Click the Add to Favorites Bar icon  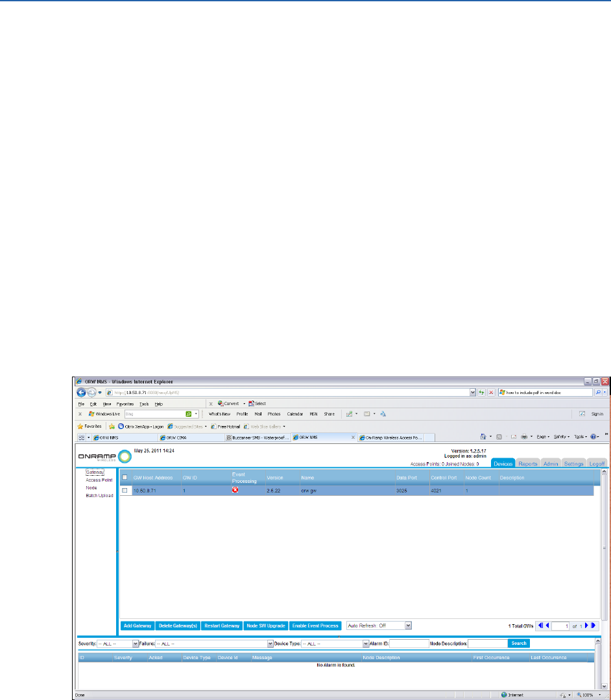click(112, 426)
